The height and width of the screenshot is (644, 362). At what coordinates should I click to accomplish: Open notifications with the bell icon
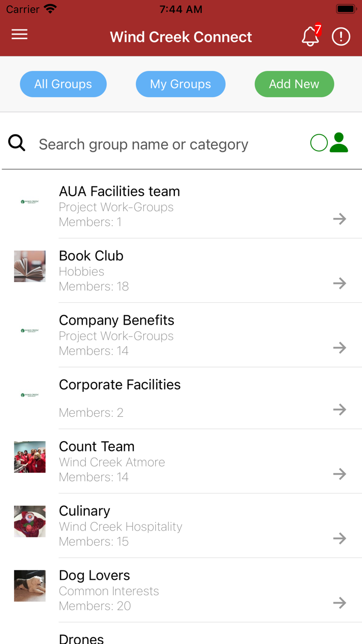click(x=310, y=36)
